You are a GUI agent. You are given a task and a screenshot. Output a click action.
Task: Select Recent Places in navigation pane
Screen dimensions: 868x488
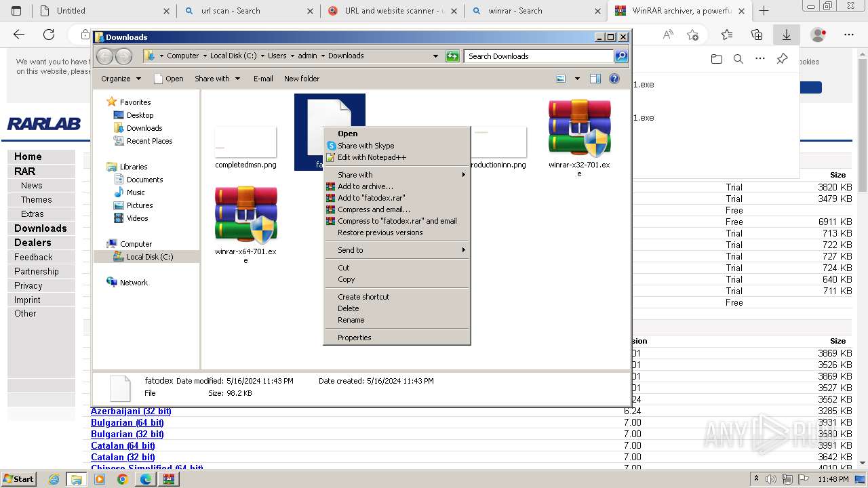click(x=143, y=141)
